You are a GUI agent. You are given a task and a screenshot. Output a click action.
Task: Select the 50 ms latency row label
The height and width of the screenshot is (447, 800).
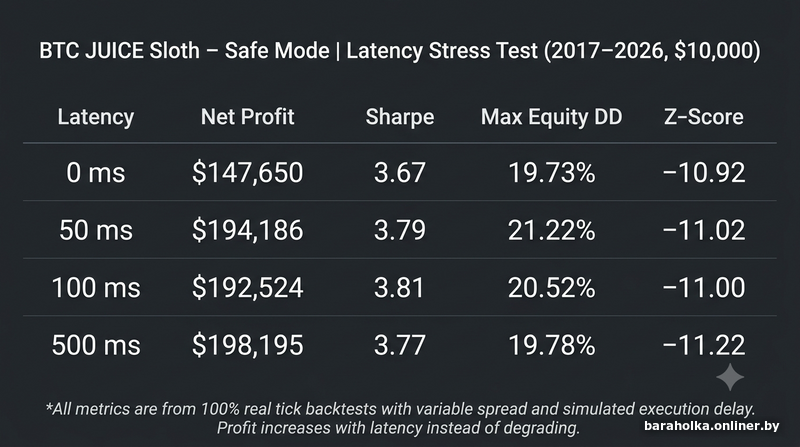[x=95, y=230]
